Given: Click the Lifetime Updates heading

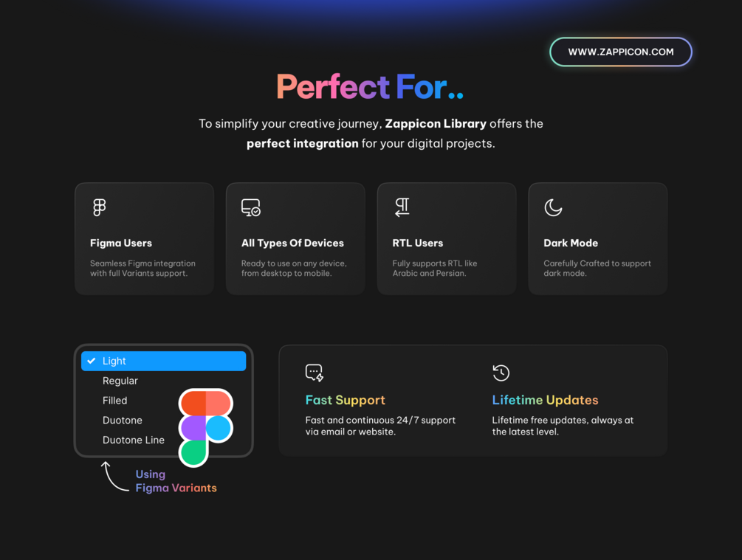Looking at the screenshot, I should point(545,400).
